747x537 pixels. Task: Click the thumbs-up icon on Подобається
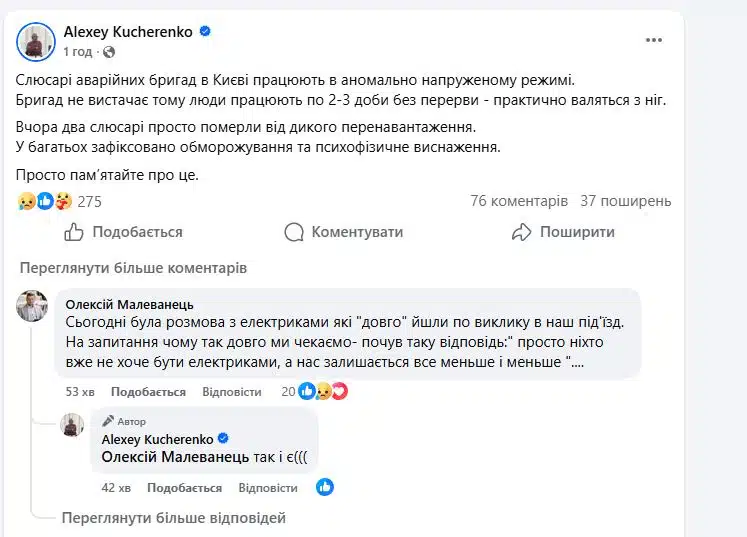pyautogui.click(x=74, y=232)
